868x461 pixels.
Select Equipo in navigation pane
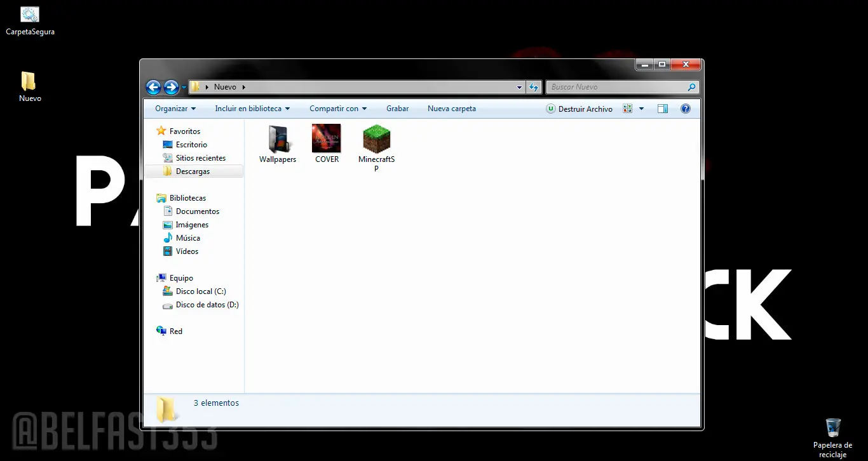click(175, 278)
